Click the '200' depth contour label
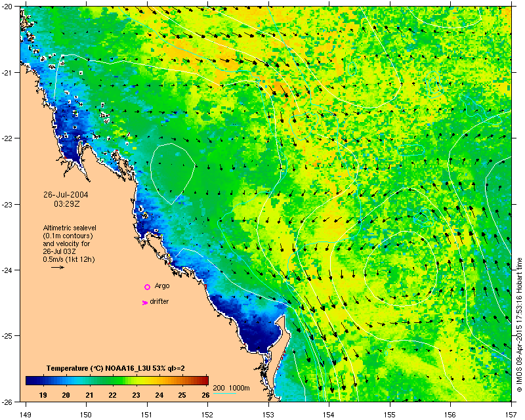Viewport: 525px width, 420px height. (219, 388)
